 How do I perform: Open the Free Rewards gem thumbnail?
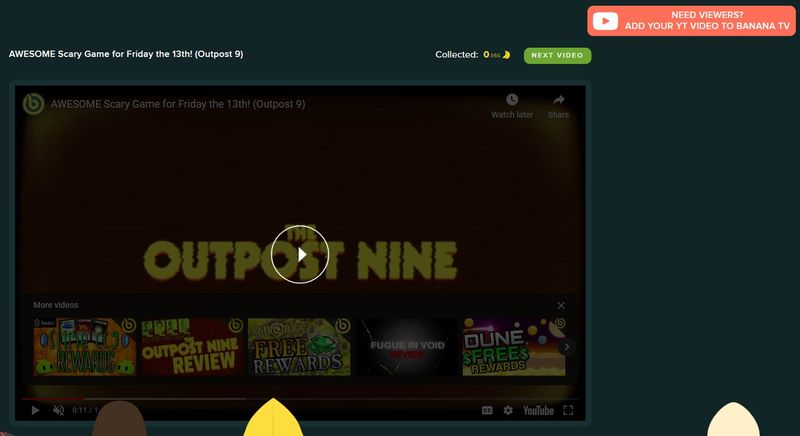(299, 347)
